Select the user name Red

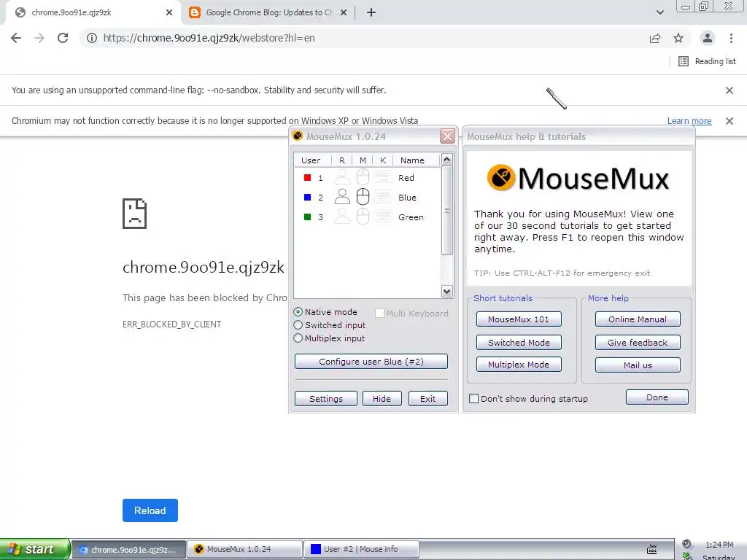click(x=406, y=178)
